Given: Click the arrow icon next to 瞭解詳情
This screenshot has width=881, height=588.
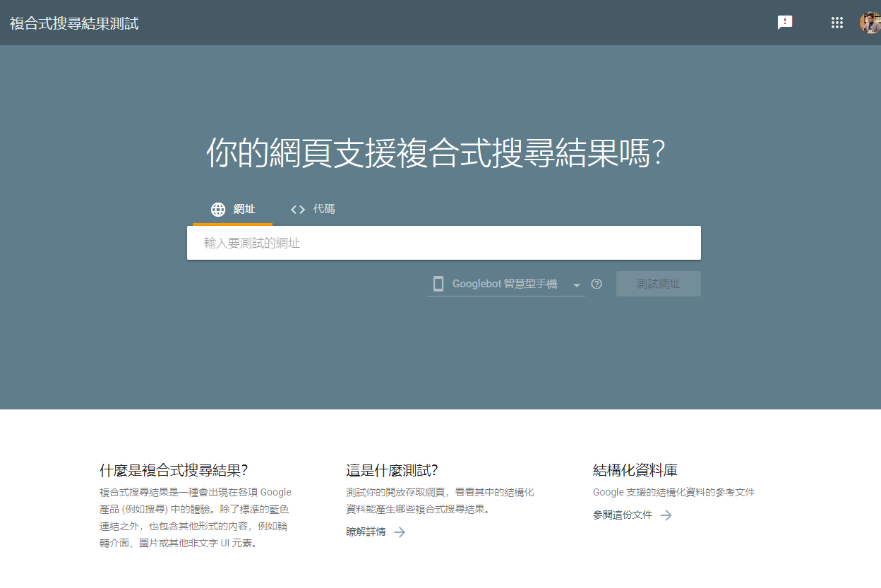Looking at the screenshot, I should [400, 532].
